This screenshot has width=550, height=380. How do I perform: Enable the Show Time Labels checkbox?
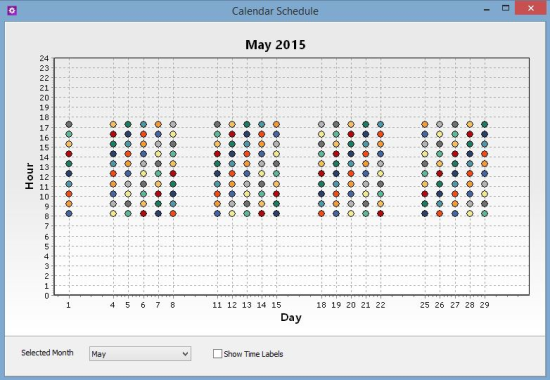click(x=217, y=354)
